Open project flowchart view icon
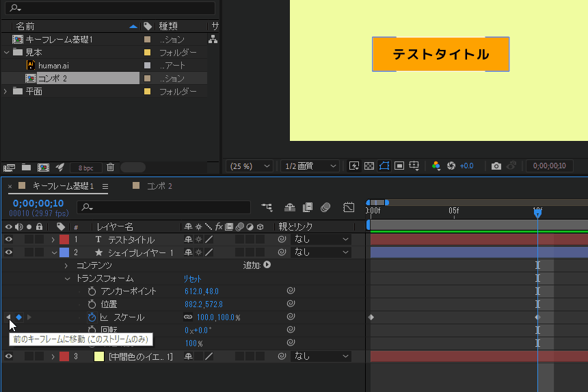Viewport: 588px width, 392px height. (x=213, y=39)
